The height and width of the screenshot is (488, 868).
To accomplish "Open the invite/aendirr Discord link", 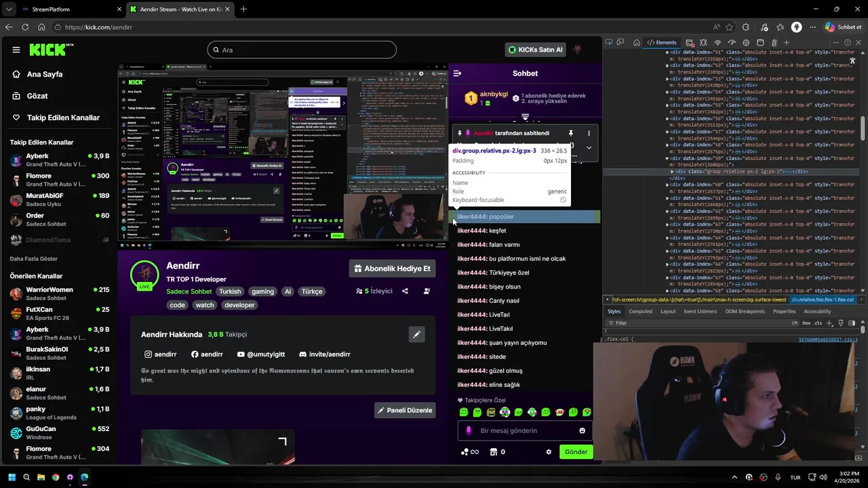I will pyautogui.click(x=325, y=354).
